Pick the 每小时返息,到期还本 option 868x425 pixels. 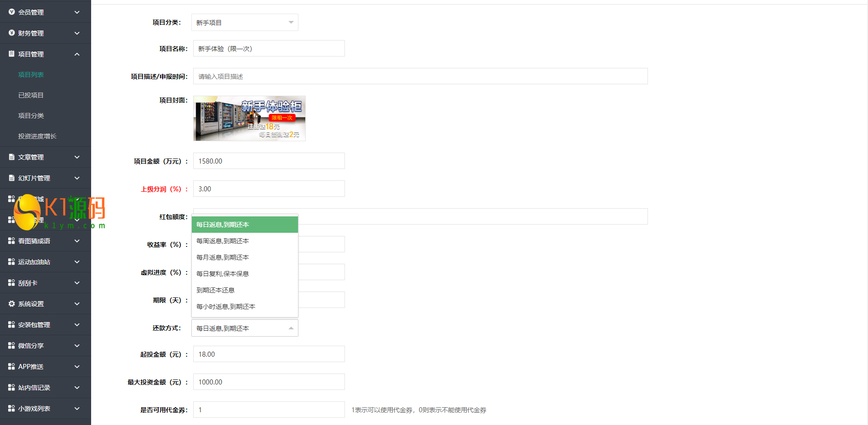click(245, 307)
